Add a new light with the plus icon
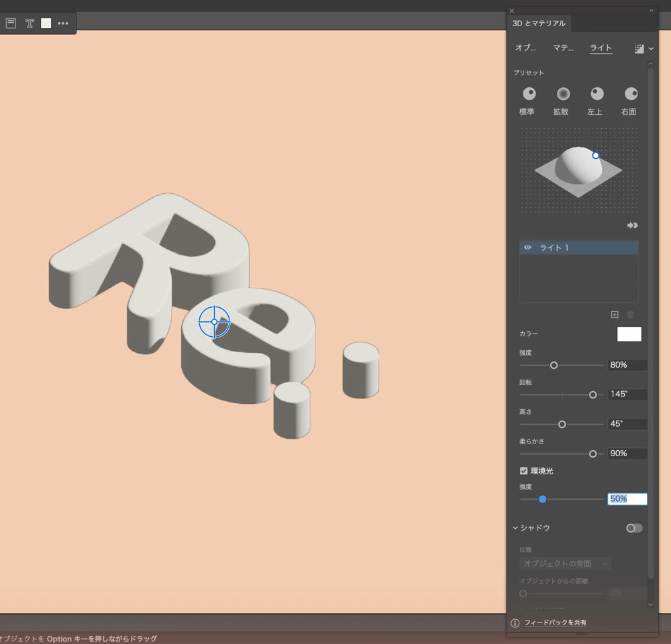Image resolution: width=671 pixels, height=644 pixels. (615, 315)
